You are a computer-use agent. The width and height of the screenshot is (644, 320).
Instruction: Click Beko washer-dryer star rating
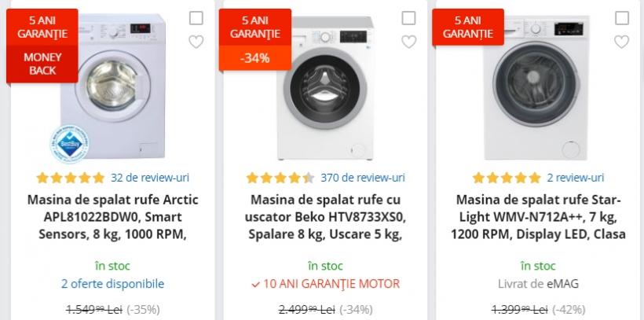coord(280,178)
